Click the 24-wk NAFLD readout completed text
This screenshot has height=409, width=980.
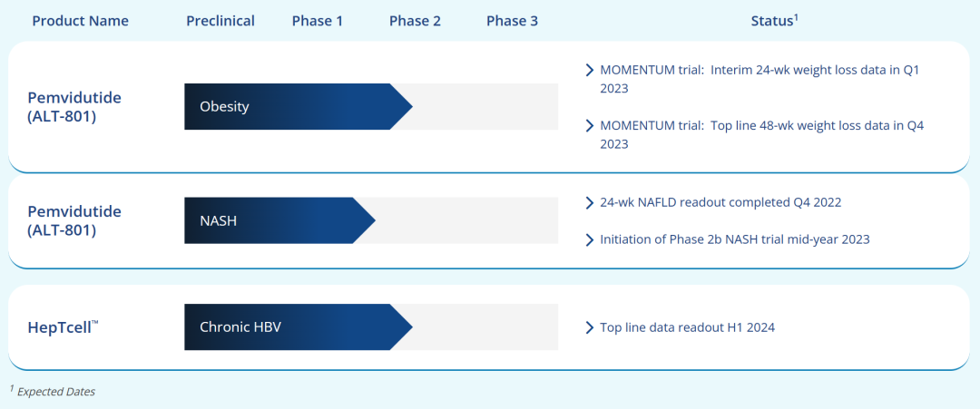(720, 202)
